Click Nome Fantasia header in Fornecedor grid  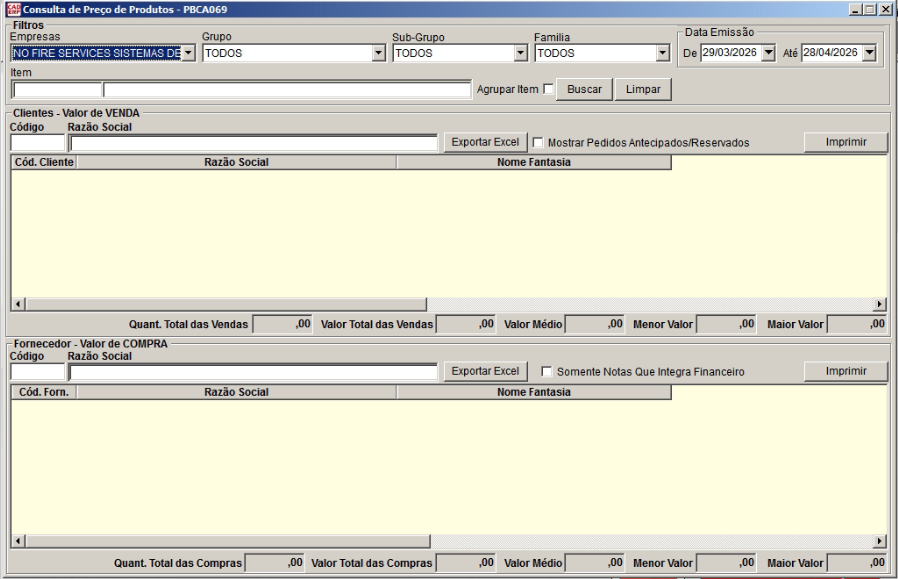click(534, 392)
